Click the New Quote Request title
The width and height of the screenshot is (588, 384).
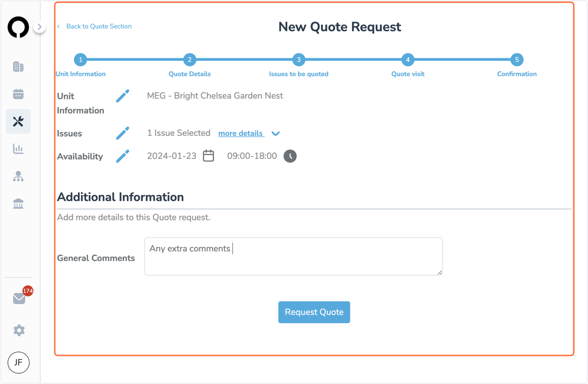point(340,27)
